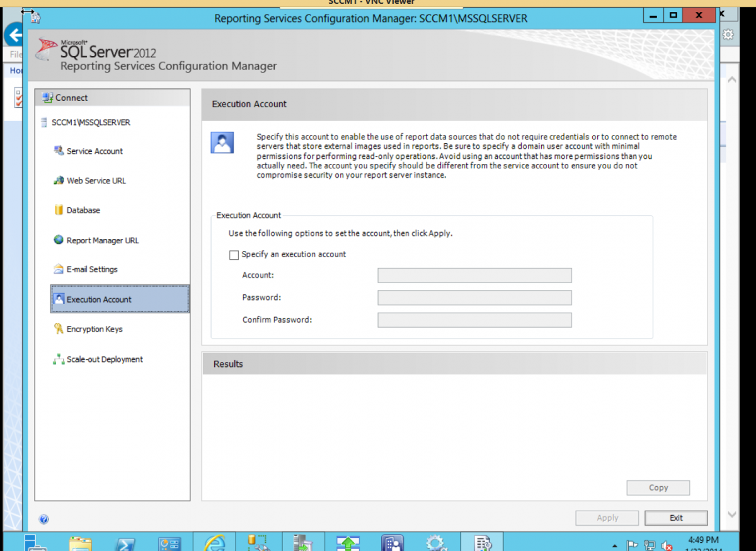Click the gear icon on the taskbar
The width and height of the screenshot is (756, 551).
click(x=437, y=543)
